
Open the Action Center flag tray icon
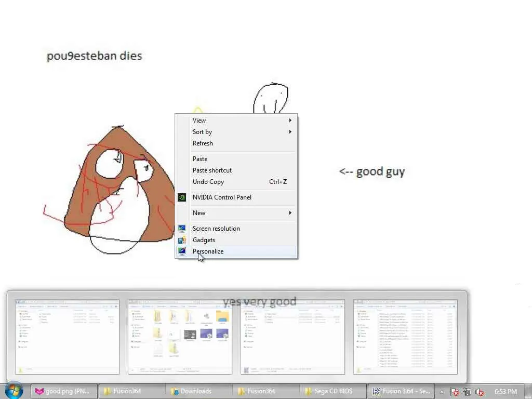pos(454,392)
